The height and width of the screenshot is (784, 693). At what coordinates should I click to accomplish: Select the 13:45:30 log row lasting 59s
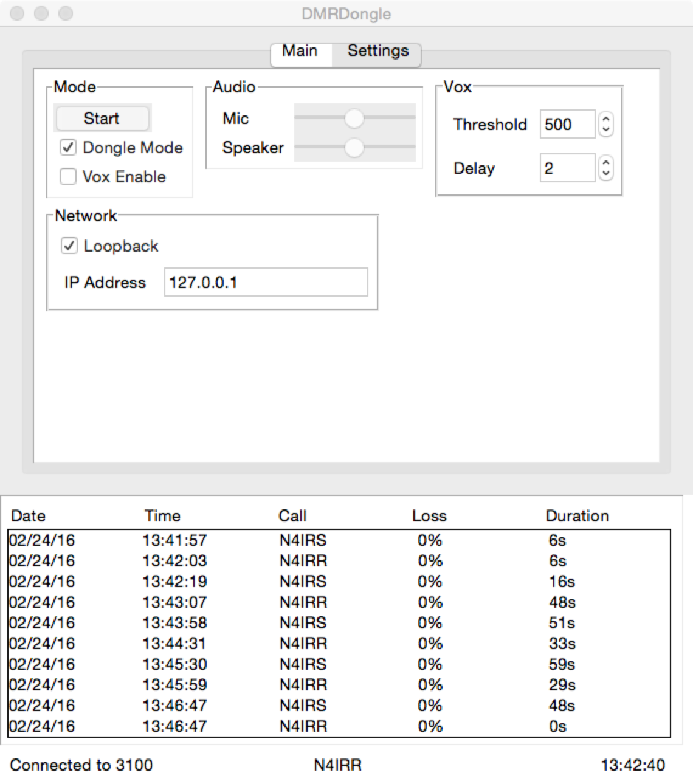pos(339,664)
